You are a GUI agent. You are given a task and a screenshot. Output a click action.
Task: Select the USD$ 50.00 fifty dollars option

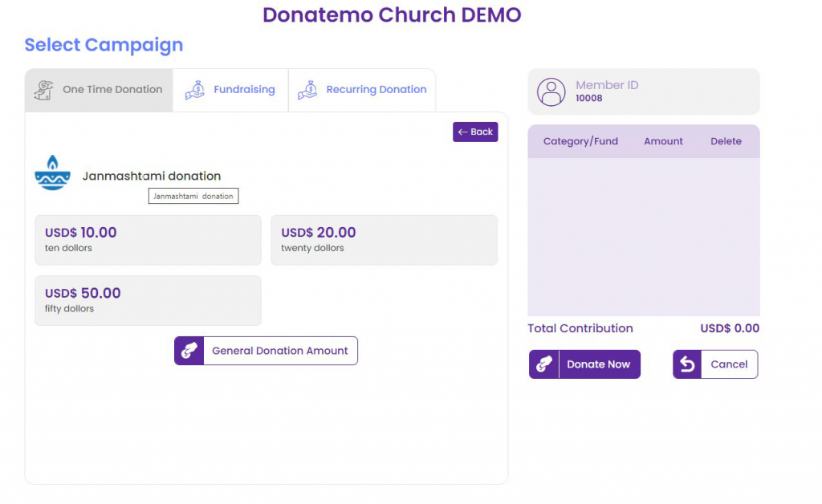coord(148,300)
